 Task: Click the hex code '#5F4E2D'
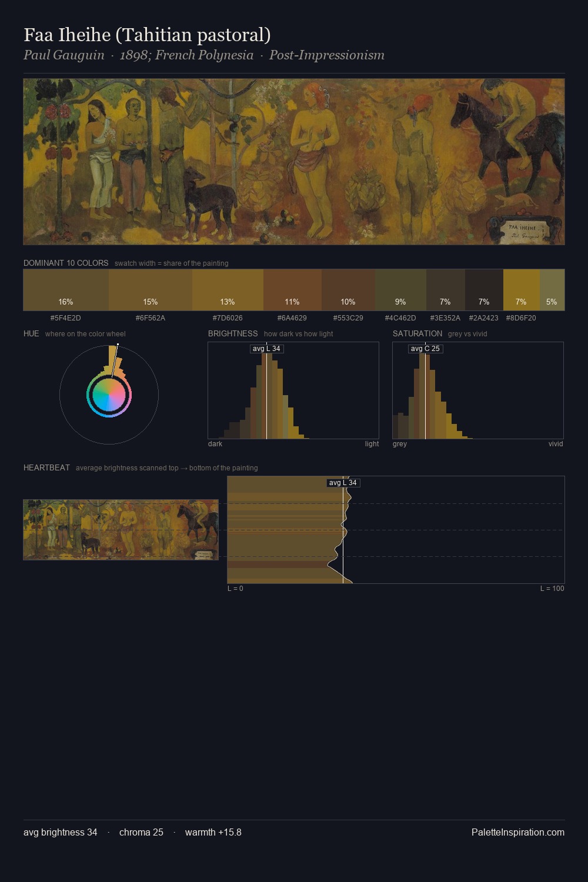pyautogui.click(x=66, y=318)
